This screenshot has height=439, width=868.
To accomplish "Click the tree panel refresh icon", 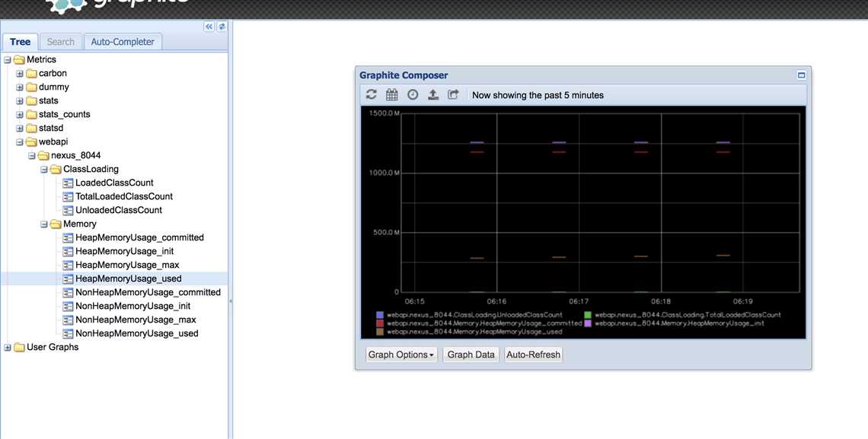I will tap(222, 27).
